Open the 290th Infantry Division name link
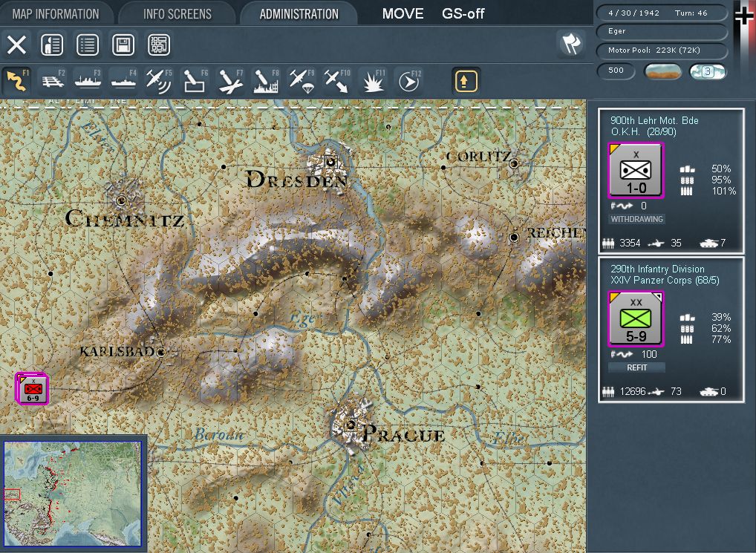 pyautogui.click(x=657, y=269)
